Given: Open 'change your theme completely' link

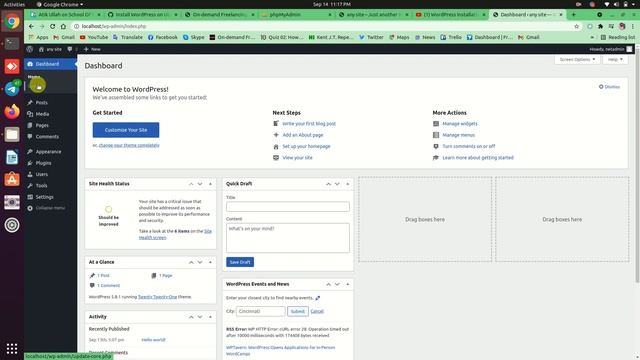Looking at the screenshot, I should click(x=129, y=145).
